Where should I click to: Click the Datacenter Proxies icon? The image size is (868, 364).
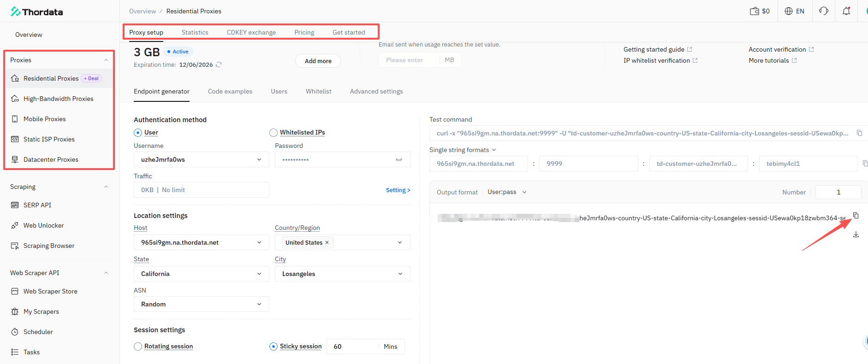(15, 159)
